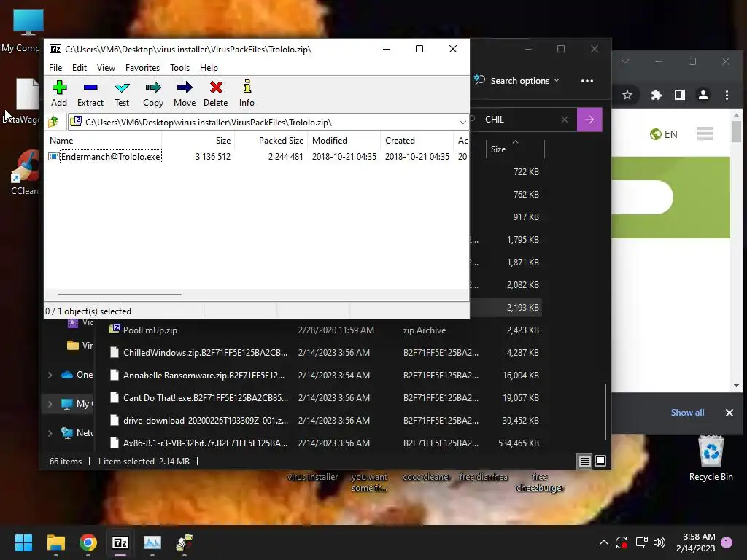The image size is (747, 560).
Task: Open the website hamburger menu
Action: pyautogui.click(x=705, y=134)
